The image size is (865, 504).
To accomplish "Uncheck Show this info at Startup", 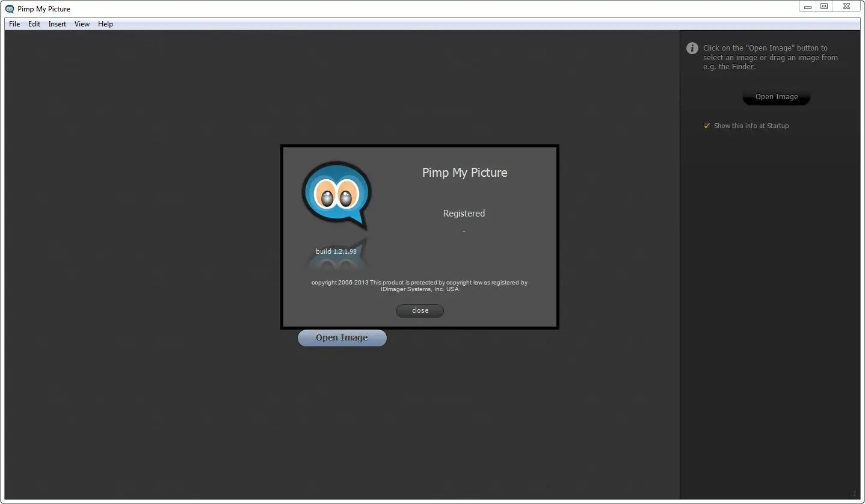I will (707, 126).
